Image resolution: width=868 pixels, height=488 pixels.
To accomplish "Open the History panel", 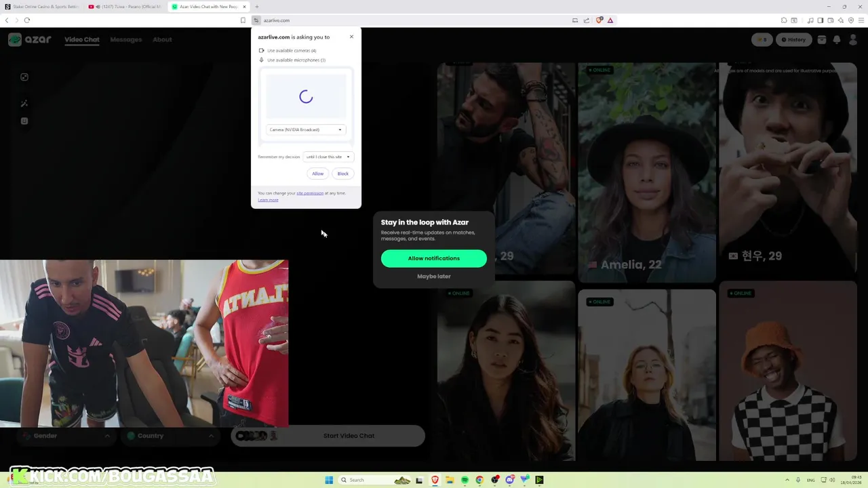I will tap(793, 39).
